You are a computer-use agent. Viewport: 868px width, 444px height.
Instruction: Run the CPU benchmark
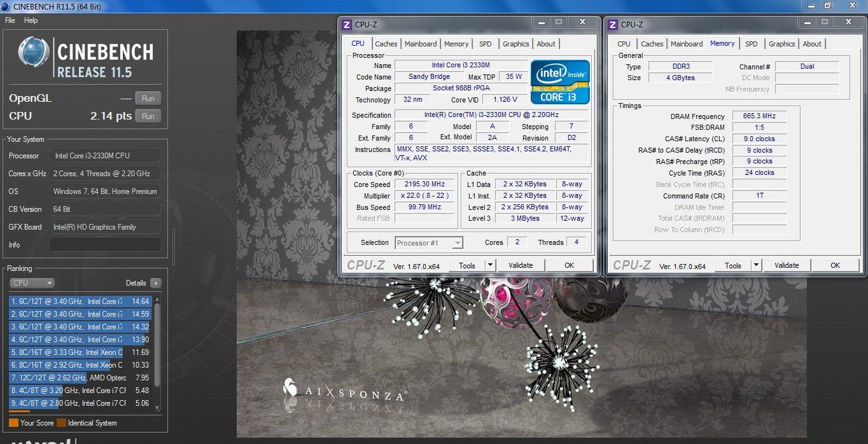[148, 116]
